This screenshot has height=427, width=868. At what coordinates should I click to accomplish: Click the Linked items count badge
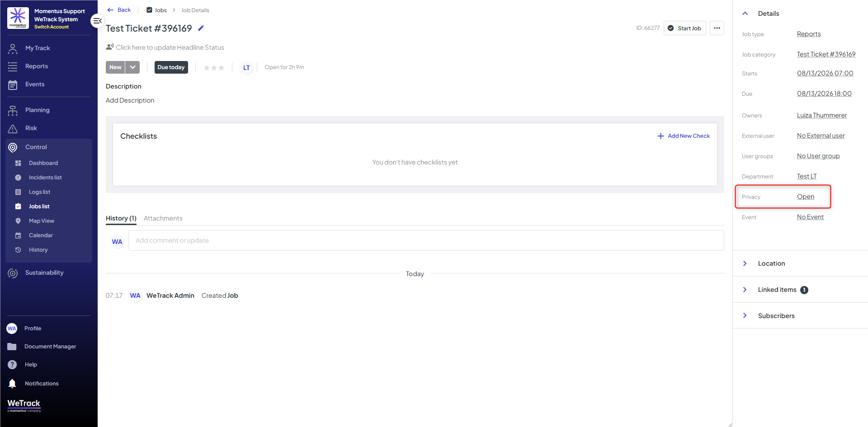(804, 290)
